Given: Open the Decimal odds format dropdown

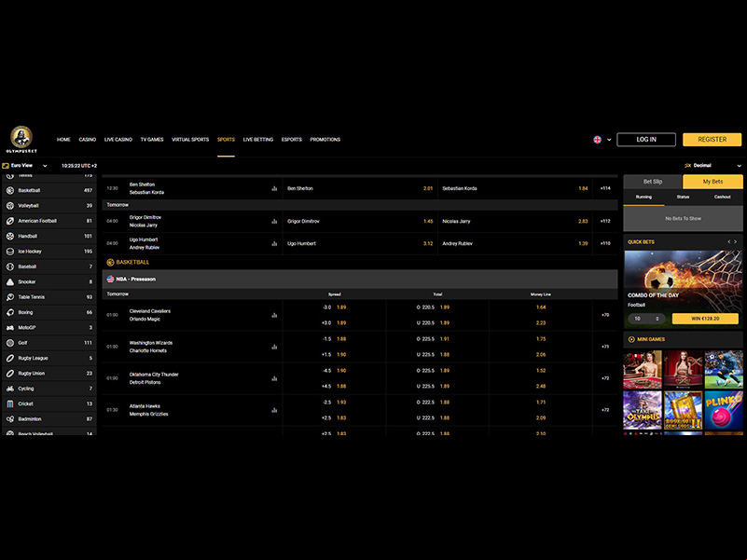Looking at the screenshot, I should click(x=713, y=166).
